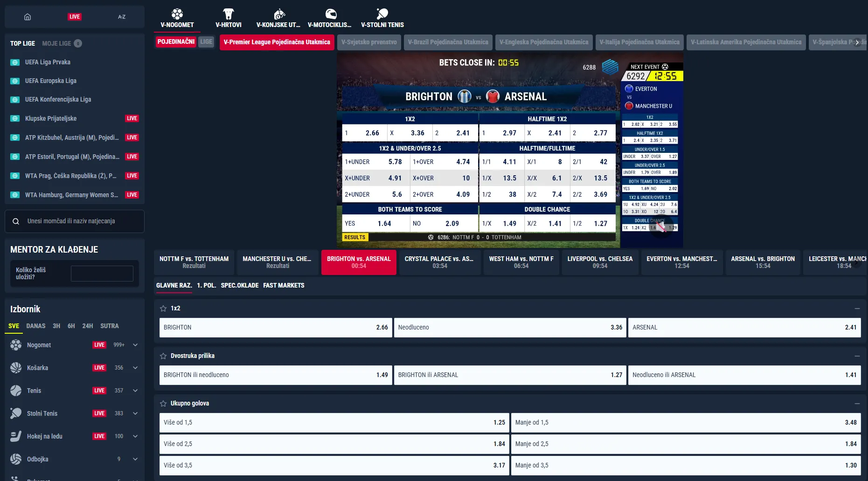Viewport: 868px width, 481px height.
Task: Expand the Odbojka sport chevron
Action: pyautogui.click(x=135, y=459)
